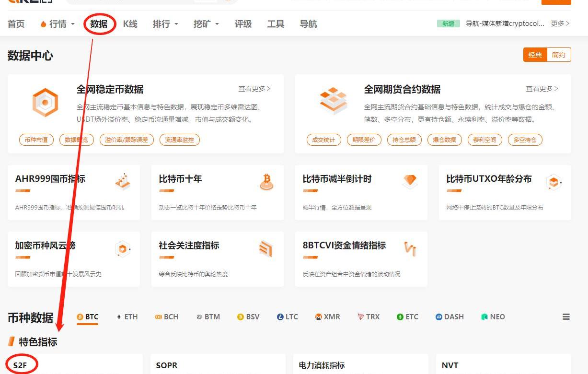This screenshot has width=588, height=374.
Task: Expand the 排行 dropdown menu
Action: pyautogui.click(x=165, y=24)
